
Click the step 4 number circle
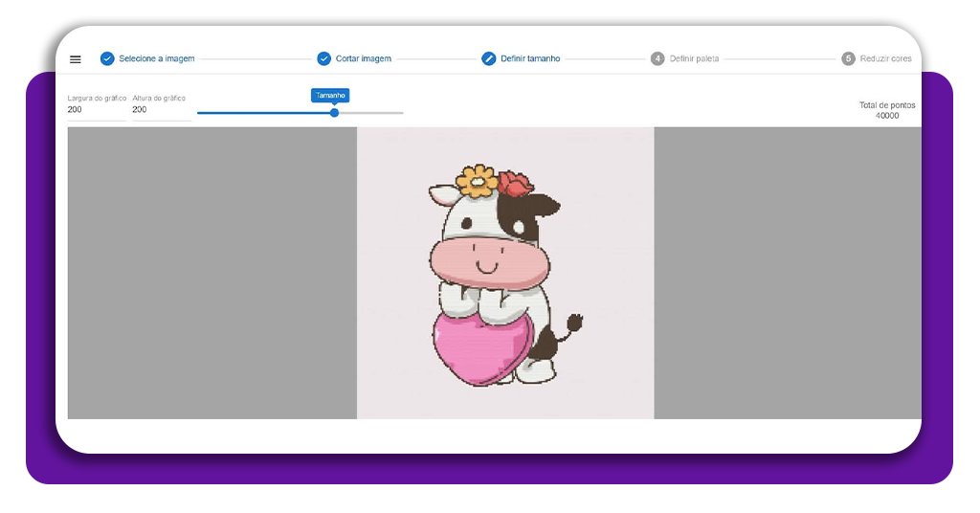coord(657,58)
